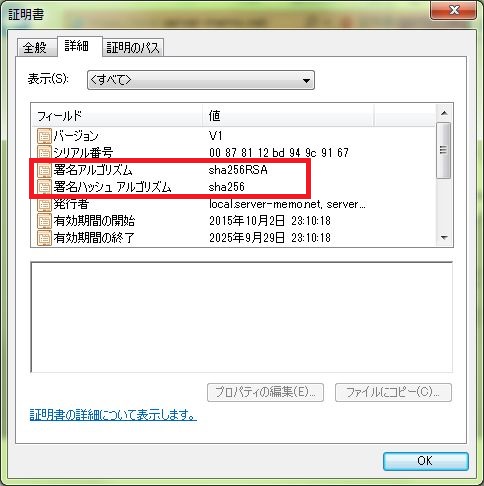Open the 表示 <すべて> dropdown
484x486 pixels.
coord(201,80)
